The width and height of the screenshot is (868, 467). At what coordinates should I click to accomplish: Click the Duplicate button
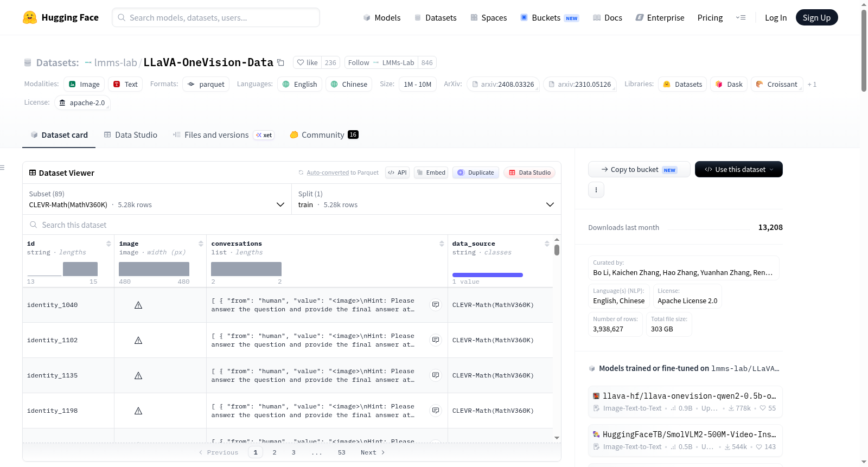475,172
